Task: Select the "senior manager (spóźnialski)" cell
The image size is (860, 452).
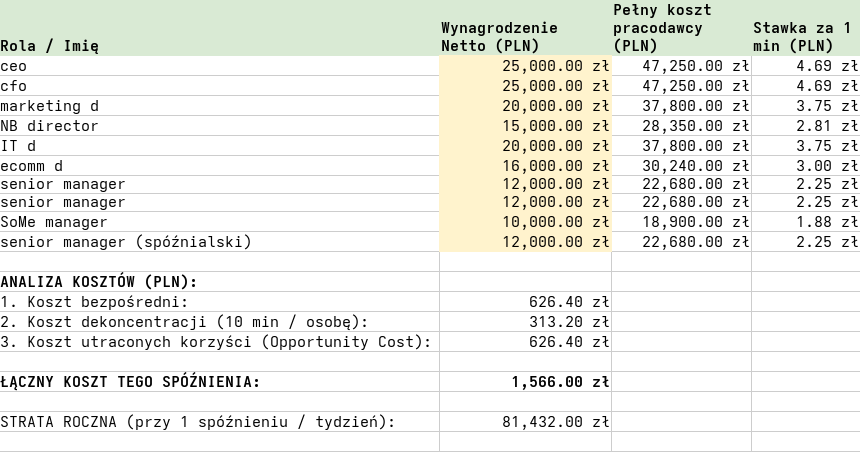Action: (126, 242)
